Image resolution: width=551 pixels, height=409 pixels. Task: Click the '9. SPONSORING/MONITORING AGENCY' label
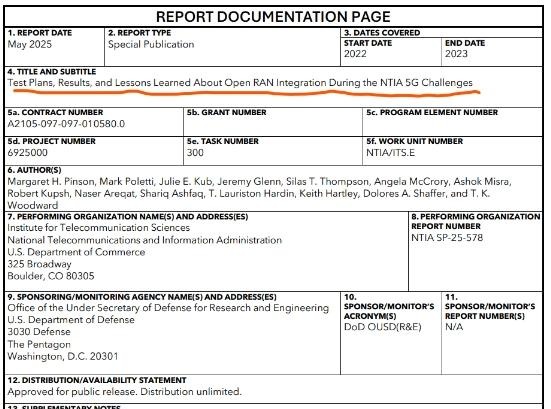tap(142, 297)
